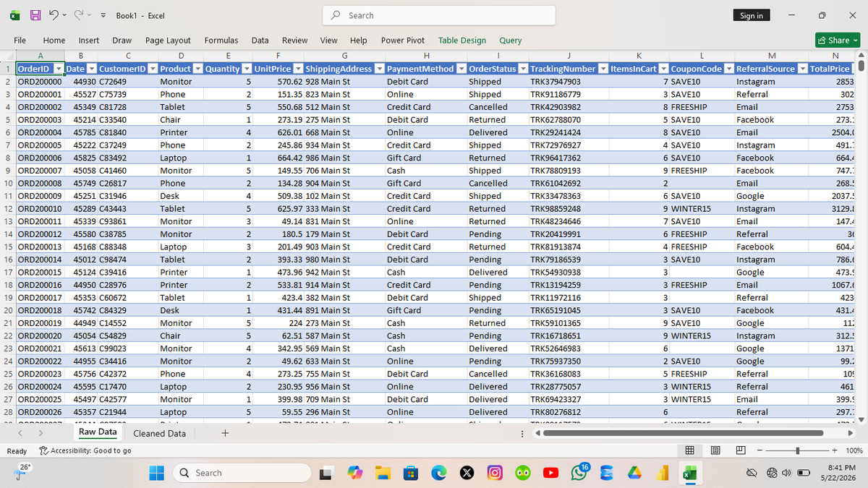Switch to the Insert ribbon tab

click(89, 40)
